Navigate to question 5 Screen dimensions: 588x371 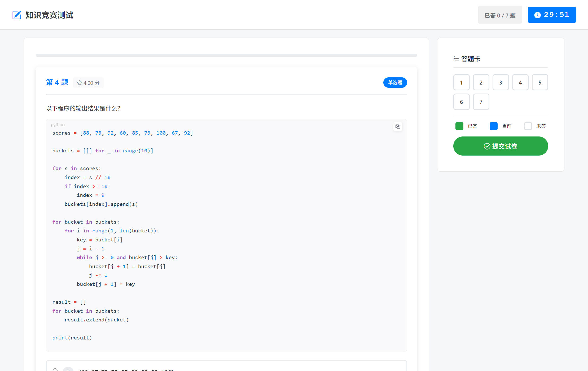pyautogui.click(x=540, y=82)
